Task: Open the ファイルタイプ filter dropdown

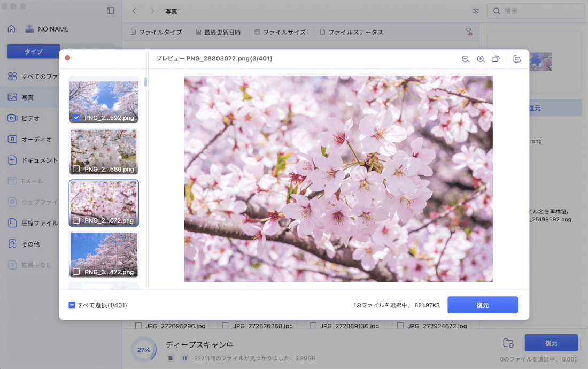Action: click(x=156, y=32)
